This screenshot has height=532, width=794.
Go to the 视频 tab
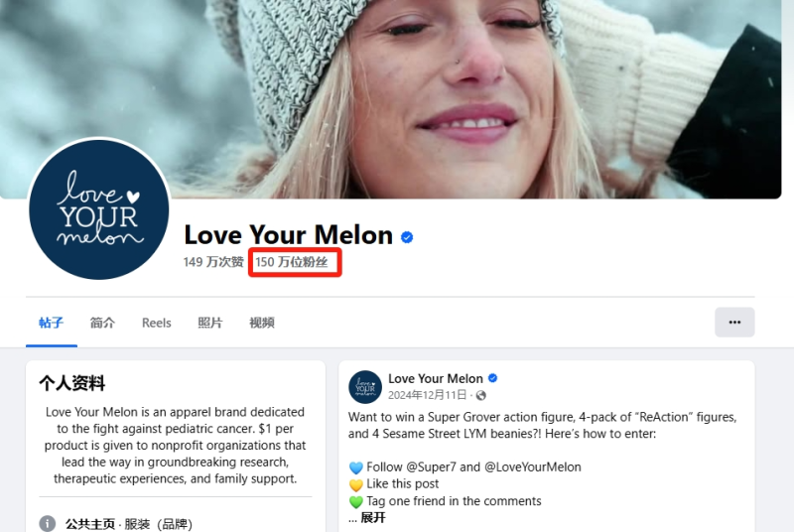[262, 323]
